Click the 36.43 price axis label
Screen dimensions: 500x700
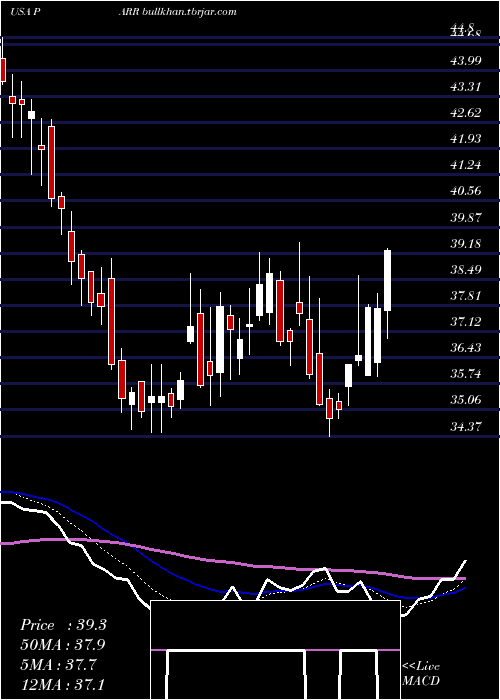tap(466, 348)
